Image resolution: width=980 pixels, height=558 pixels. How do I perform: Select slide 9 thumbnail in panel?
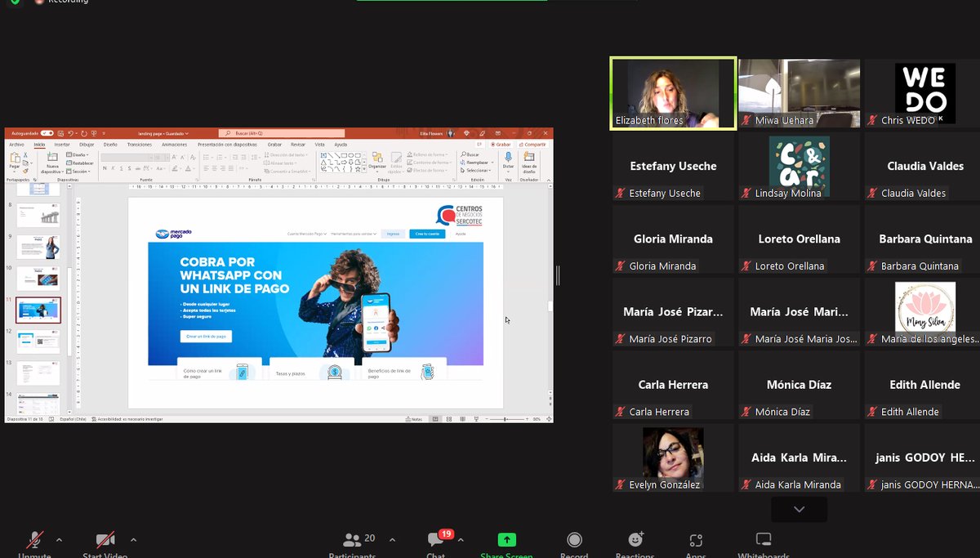click(x=38, y=247)
